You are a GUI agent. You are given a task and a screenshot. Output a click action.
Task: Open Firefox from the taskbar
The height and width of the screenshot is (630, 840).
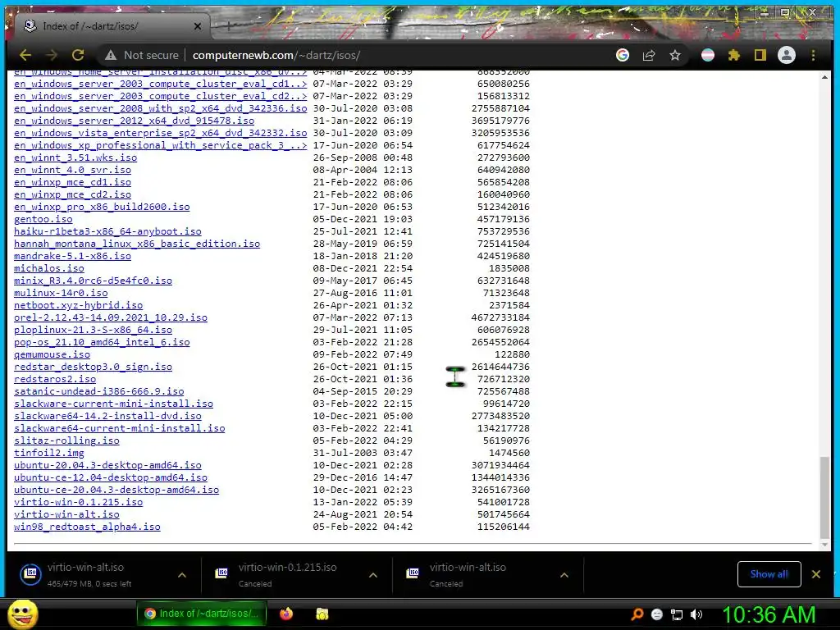point(286,614)
